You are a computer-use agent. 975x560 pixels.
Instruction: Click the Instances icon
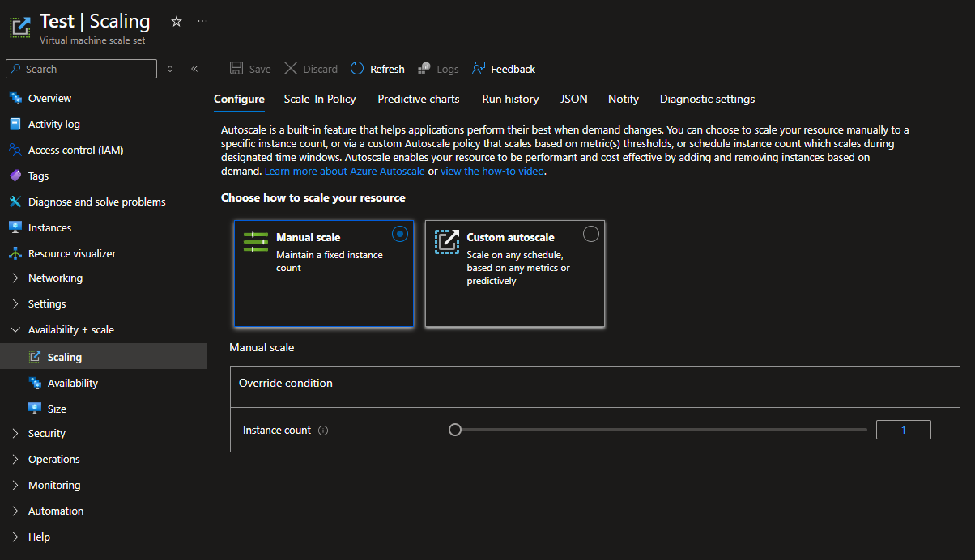15,227
